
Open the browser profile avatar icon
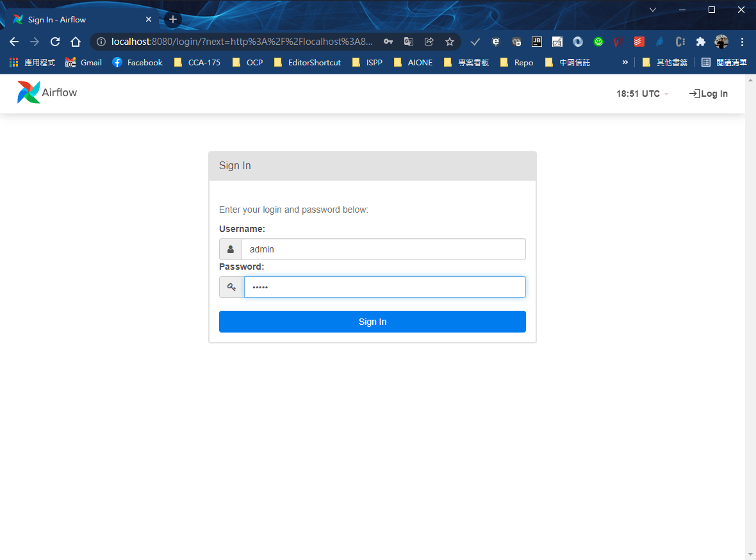coord(721,41)
